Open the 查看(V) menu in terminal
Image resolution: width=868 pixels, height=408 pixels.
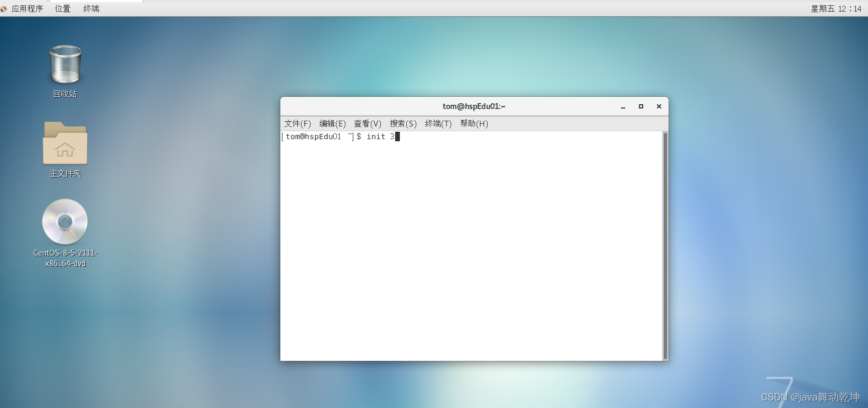coord(368,123)
